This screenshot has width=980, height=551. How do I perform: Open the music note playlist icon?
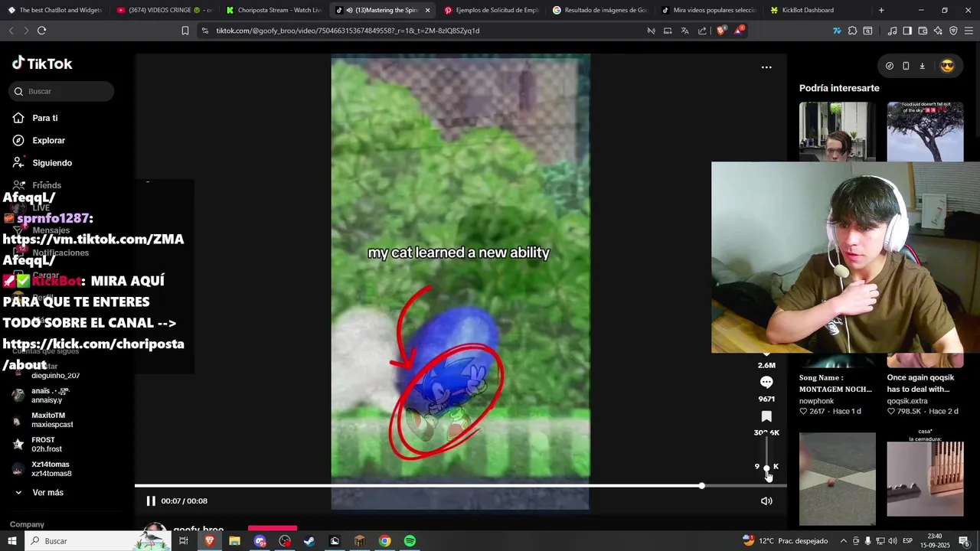(892, 31)
